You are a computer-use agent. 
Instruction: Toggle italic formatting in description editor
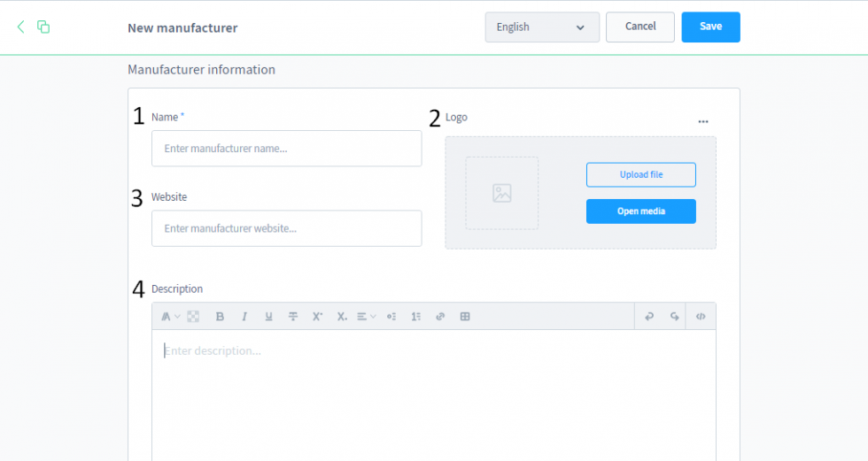244,317
